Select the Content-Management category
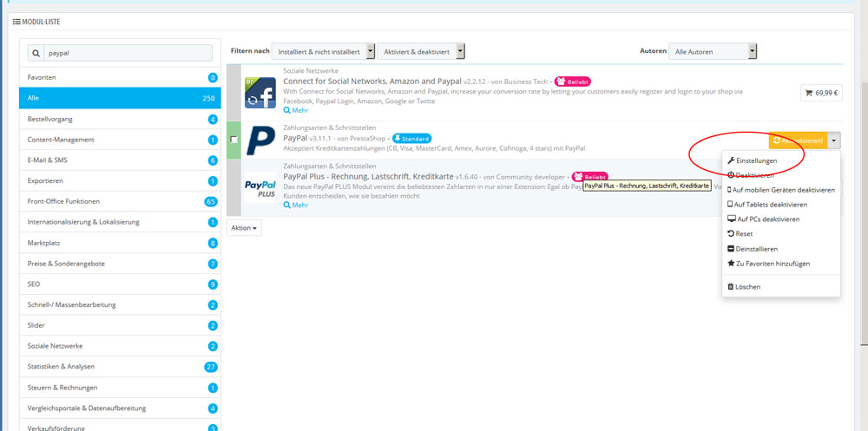 coord(120,140)
